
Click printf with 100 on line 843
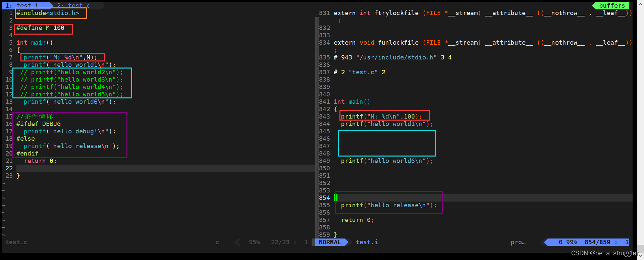click(381, 117)
